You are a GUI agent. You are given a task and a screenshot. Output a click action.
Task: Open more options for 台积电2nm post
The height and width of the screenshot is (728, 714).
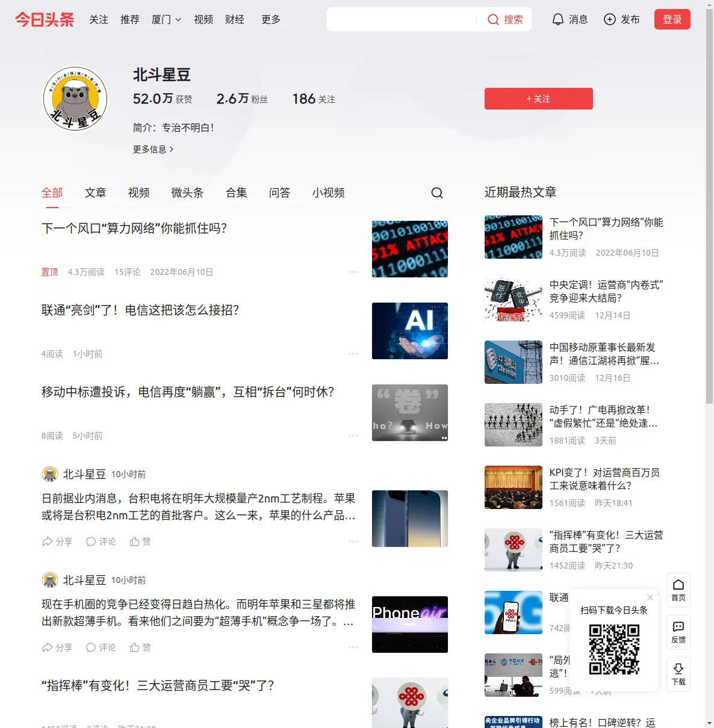(x=353, y=541)
